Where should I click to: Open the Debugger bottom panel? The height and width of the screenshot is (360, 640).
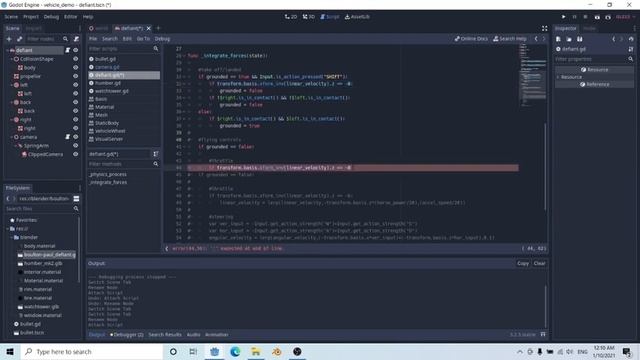(x=127, y=334)
